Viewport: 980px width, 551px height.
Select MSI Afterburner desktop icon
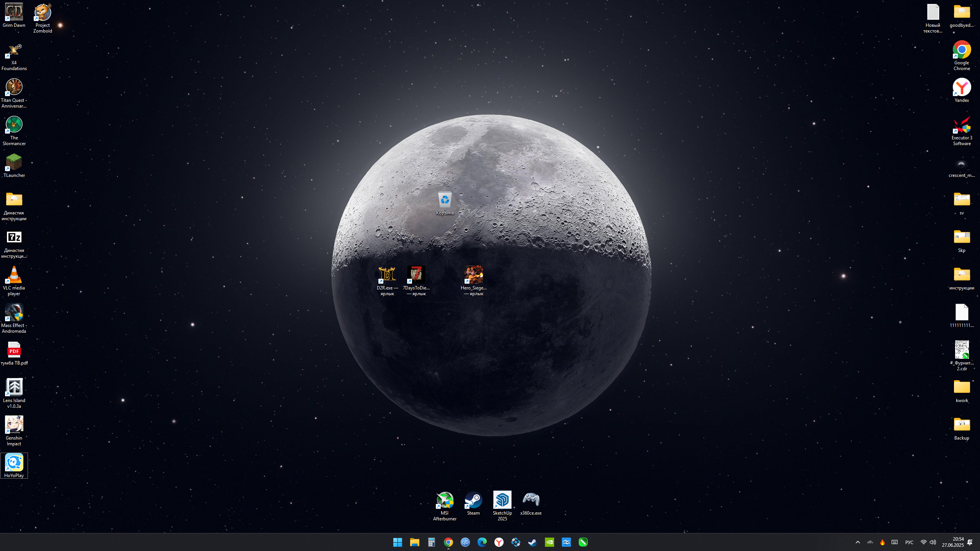(x=445, y=500)
